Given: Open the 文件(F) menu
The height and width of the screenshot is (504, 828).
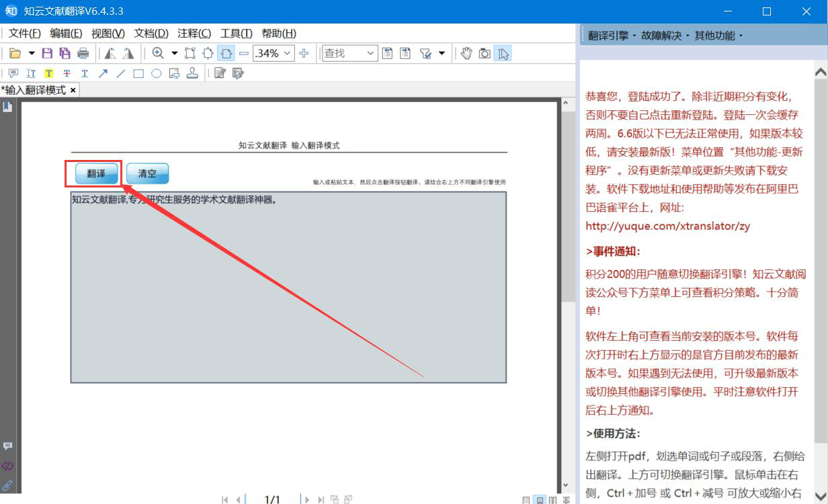Looking at the screenshot, I should 25,34.
